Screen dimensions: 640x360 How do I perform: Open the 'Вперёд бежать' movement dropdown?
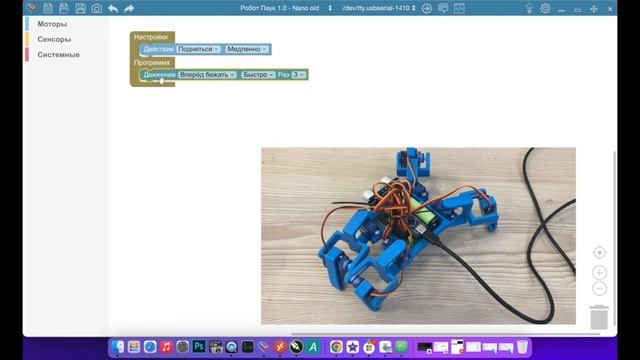click(x=207, y=75)
